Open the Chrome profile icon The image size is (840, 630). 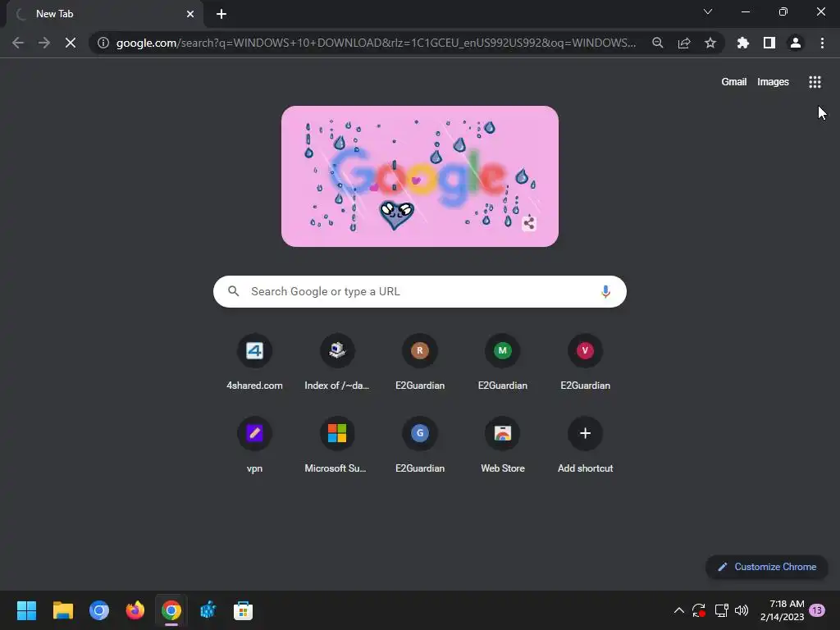(796, 43)
